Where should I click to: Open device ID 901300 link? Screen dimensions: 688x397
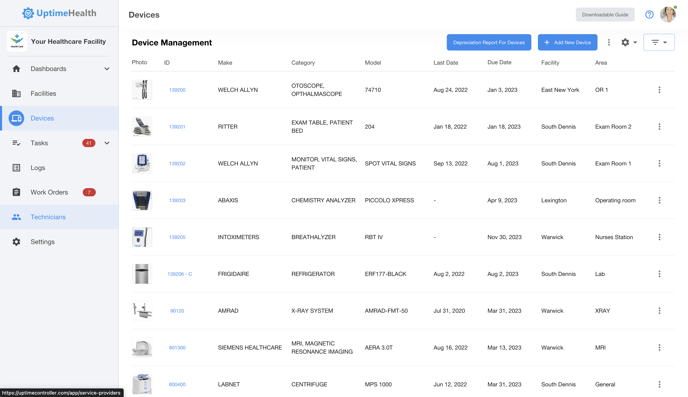177,348
